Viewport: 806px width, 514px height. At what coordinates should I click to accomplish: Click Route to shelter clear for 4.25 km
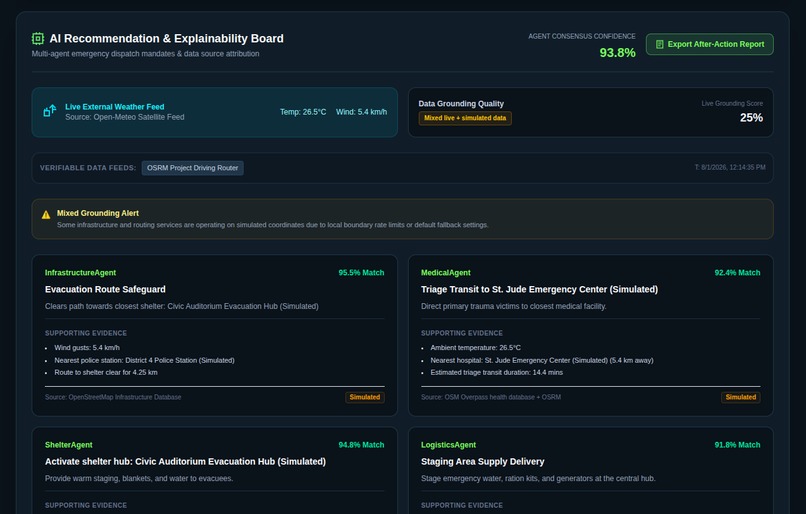(106, 373)
